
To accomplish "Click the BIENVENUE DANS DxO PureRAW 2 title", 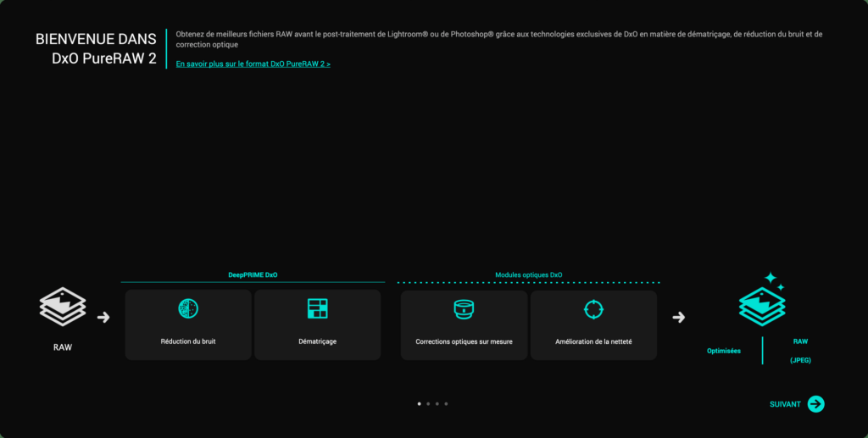I will pos(96,48).
